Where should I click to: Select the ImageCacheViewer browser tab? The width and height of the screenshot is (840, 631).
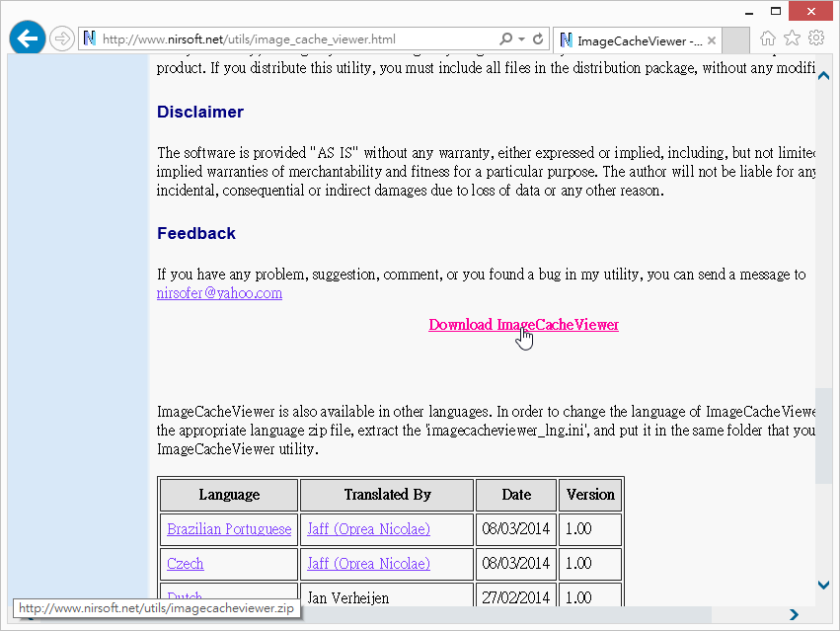pyautogui.click(x=637, y=40)
